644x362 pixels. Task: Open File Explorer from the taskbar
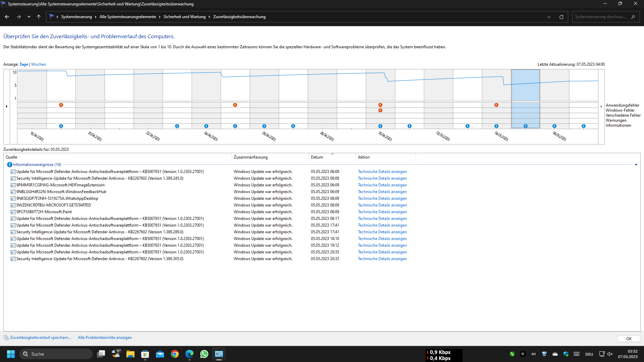pos(130,354)
